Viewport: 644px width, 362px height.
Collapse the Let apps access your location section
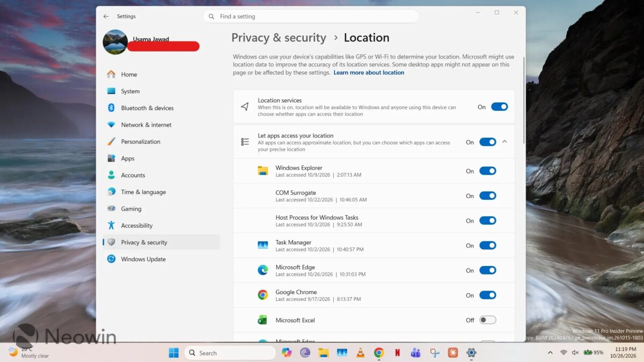point(504,142)
